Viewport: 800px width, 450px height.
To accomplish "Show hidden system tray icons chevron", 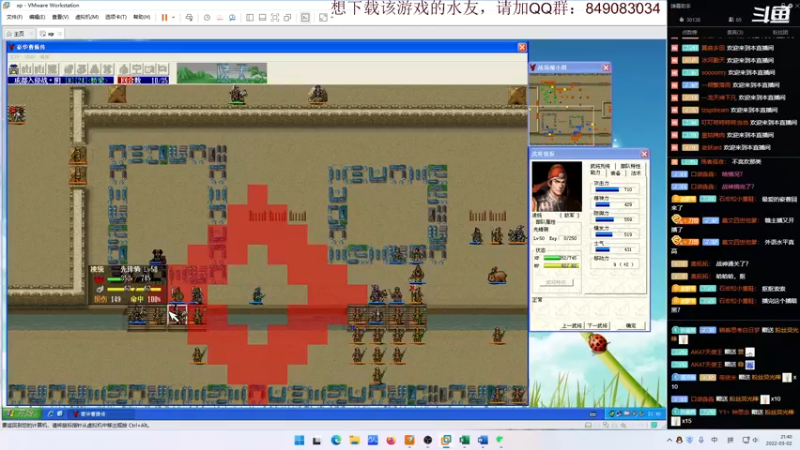I will pos(669,440).
